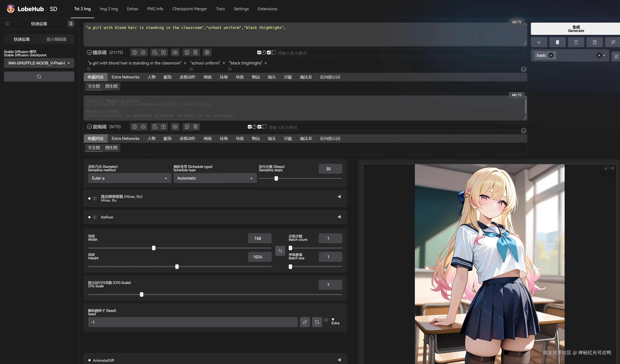The width and height of the screenshot is (620, 364).
Task: Open the Automatic schedule type dropdown
Action: click(215, 178)
